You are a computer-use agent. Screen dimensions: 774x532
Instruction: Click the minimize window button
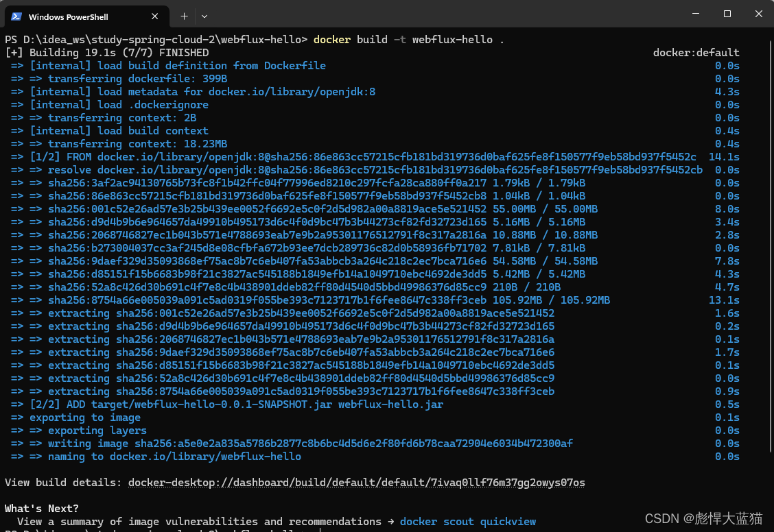[x=695, y=13]
